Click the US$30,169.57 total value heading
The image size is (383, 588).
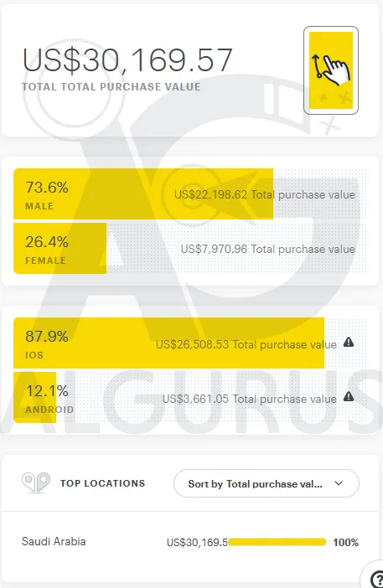[x=127, y=60]
